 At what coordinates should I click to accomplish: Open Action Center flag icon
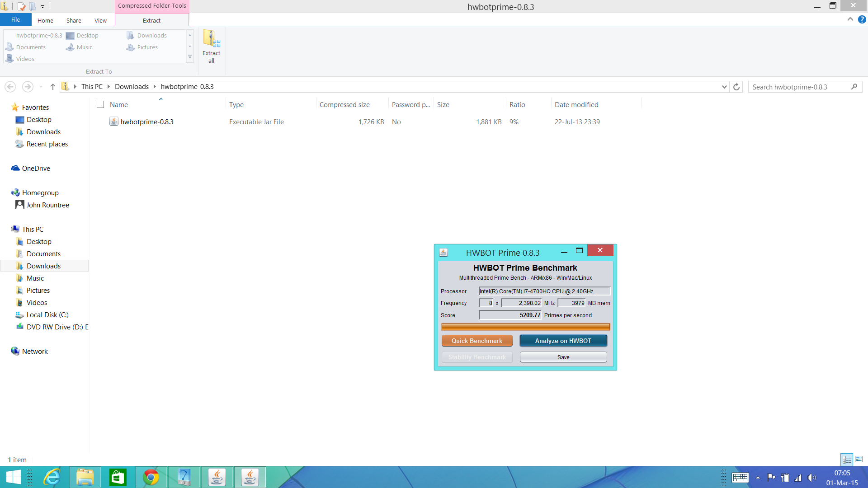pos(771,478)
